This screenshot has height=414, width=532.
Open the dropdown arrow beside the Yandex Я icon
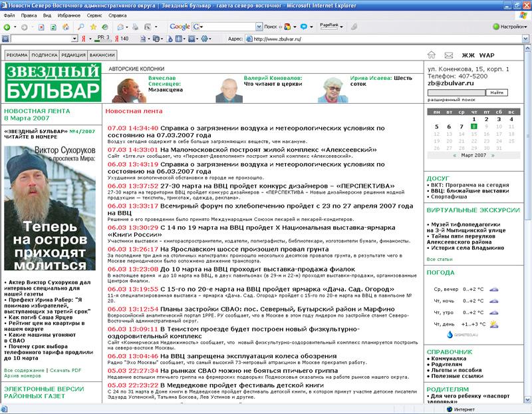[x=90, y=39]
